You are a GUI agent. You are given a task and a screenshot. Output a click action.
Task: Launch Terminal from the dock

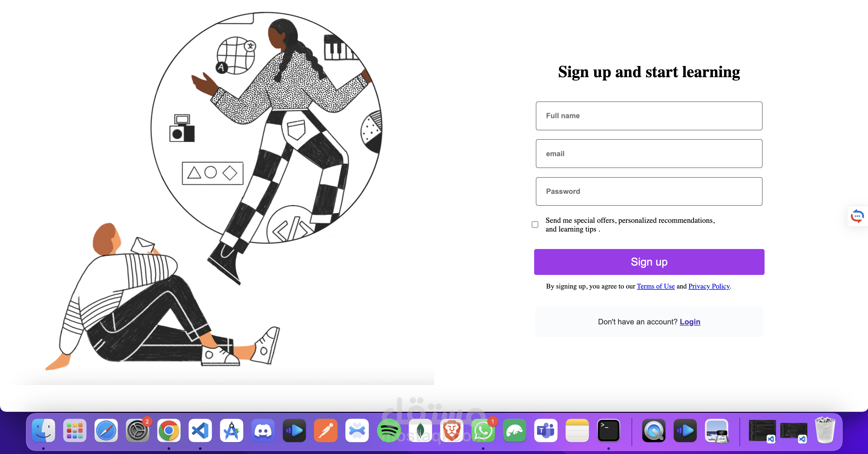pyautogui.click(x=609, y=430)
